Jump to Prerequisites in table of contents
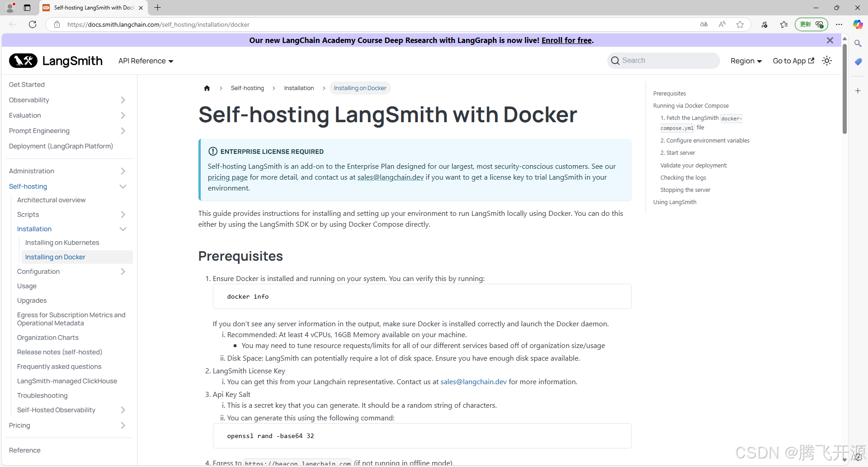Viewport: 868px width, 467px height. pos(670,94)
